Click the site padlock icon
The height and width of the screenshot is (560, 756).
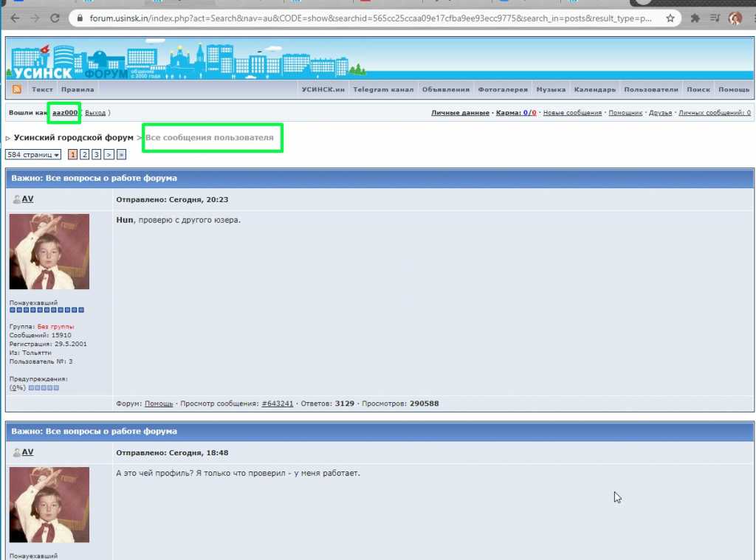pos(80,18)
